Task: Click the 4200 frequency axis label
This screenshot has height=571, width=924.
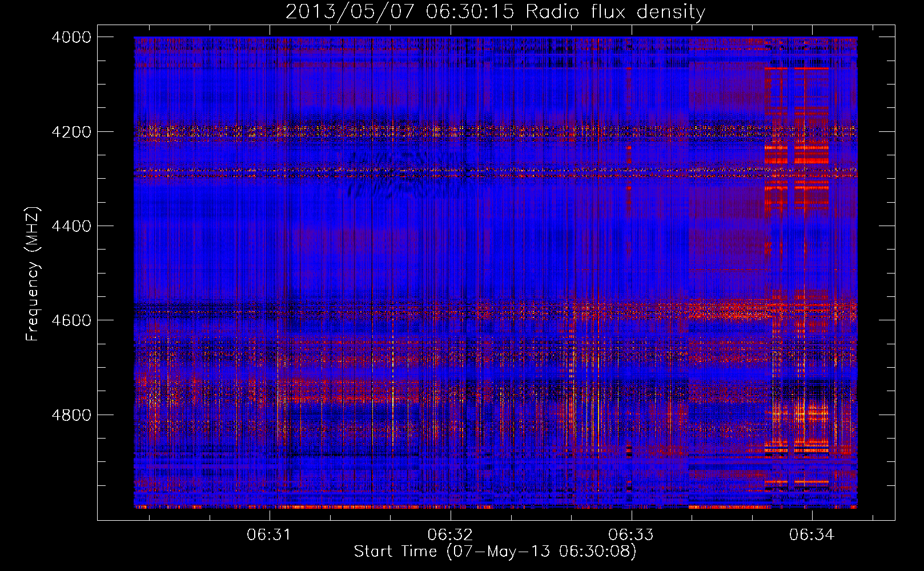Action: (71, 131)
